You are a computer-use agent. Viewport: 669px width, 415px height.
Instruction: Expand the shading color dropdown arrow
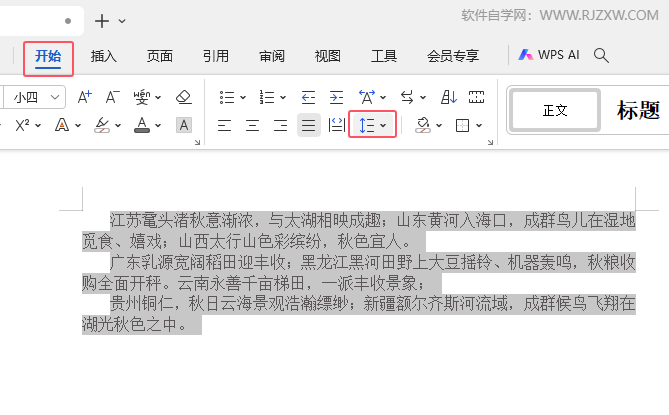coord(439,126)
